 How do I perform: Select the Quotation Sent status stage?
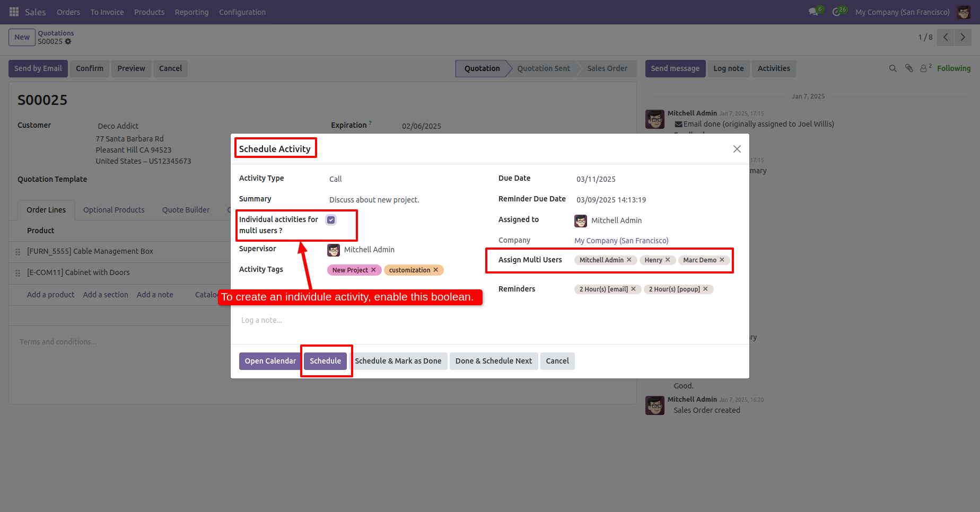(x=544, y=68)
